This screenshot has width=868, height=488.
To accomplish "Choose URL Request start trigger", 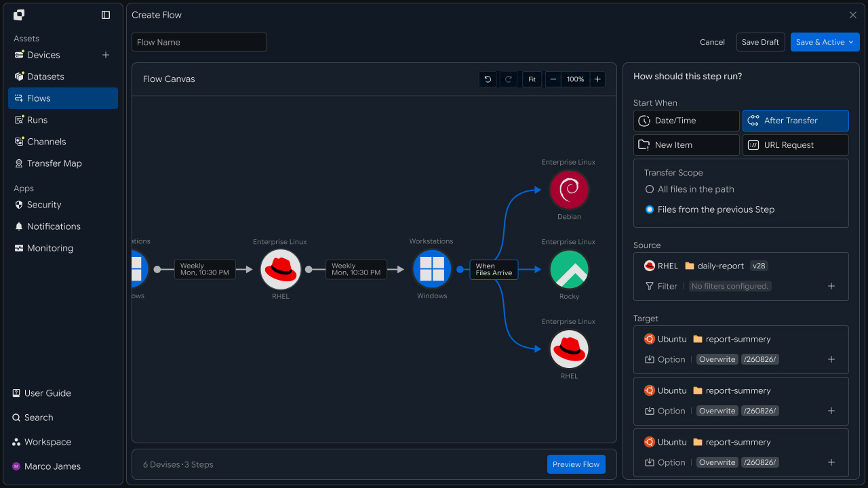I will pyautogui.click(x=795, y=145).
